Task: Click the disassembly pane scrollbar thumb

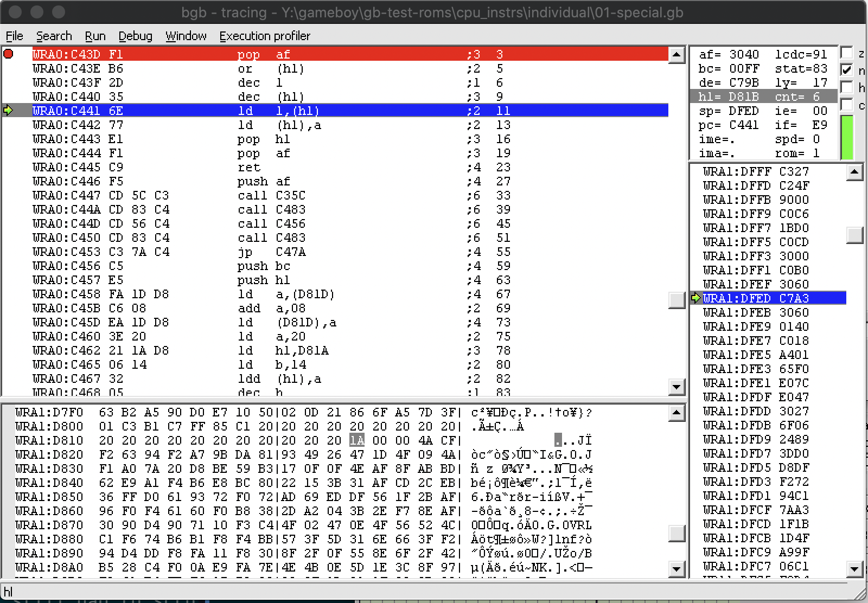Action: tap(676, 300)
